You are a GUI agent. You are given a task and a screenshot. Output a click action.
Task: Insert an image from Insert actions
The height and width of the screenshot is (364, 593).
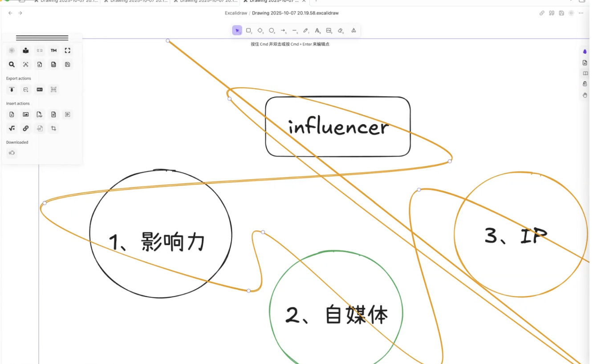click(x=26, y=114)
